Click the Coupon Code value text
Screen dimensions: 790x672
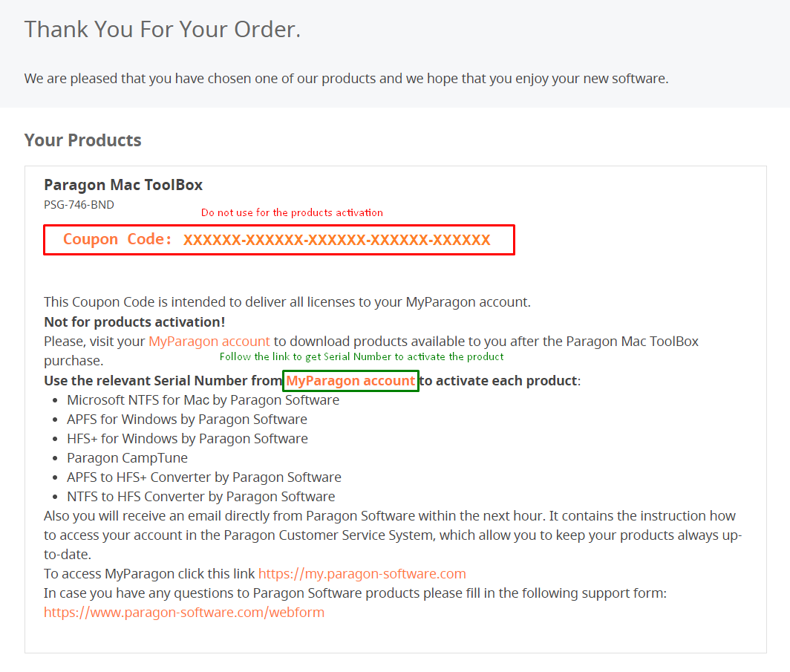pyautogui.click(x=336, y=240)
